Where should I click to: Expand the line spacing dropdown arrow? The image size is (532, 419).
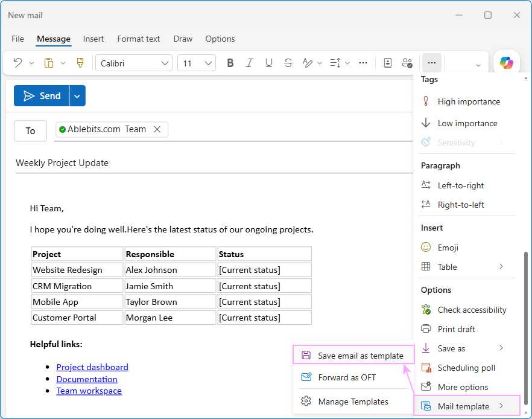tap(347, 63)
